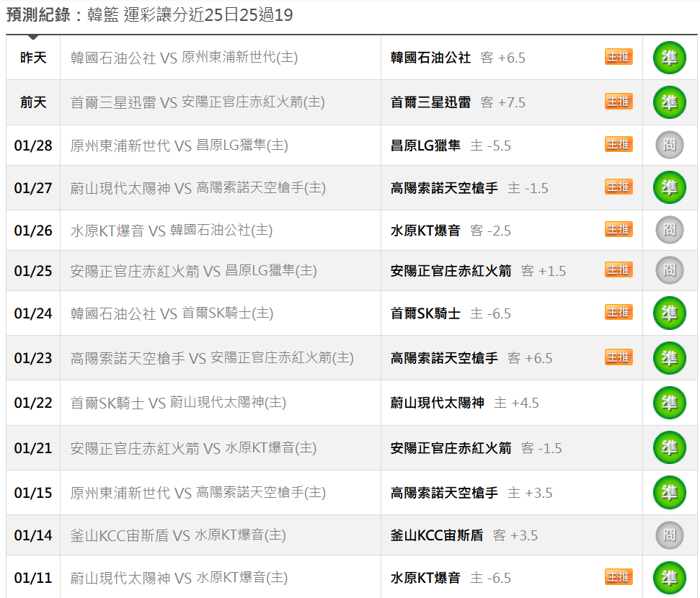The width and height of the screenshot is (700, 598).
Task: Click the grey result icon in the 01/25 row
Action: coord(669,270)
